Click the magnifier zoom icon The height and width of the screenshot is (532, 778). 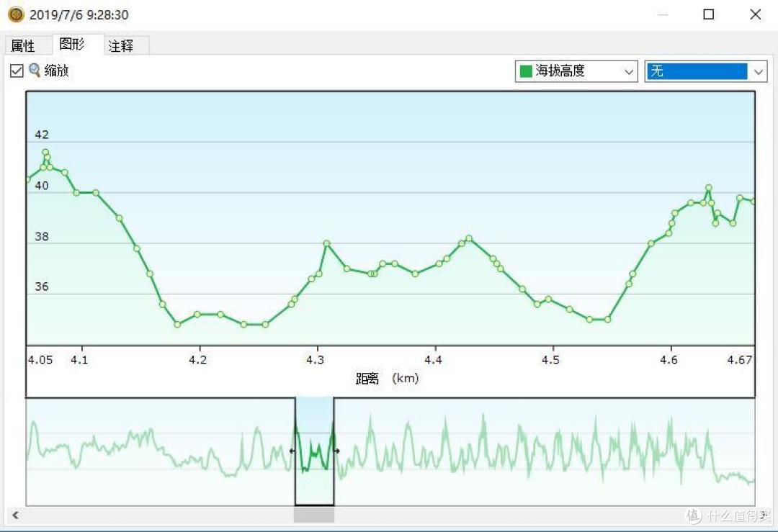tap(35, 71)
